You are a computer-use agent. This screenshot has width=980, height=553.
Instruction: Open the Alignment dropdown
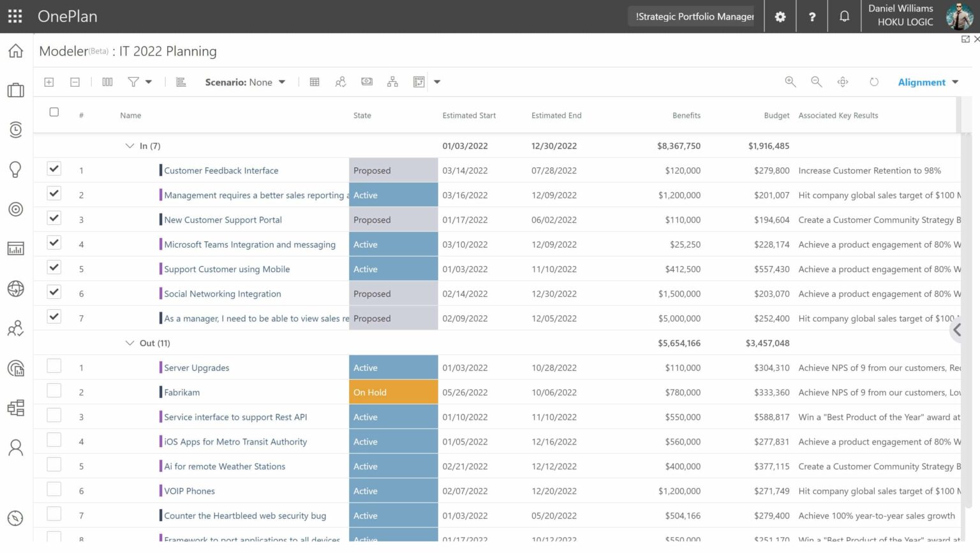(928, 82)
